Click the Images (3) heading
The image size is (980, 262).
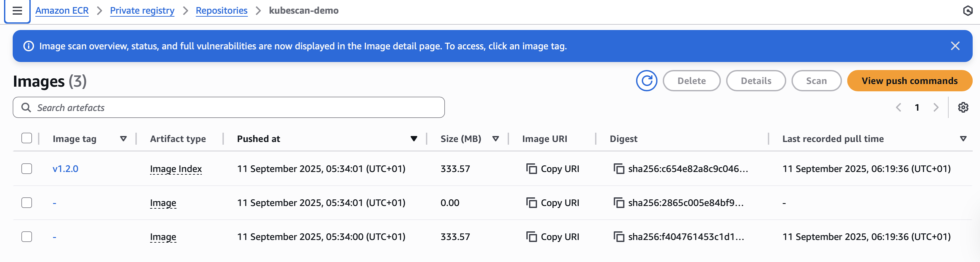coord(50,81)
